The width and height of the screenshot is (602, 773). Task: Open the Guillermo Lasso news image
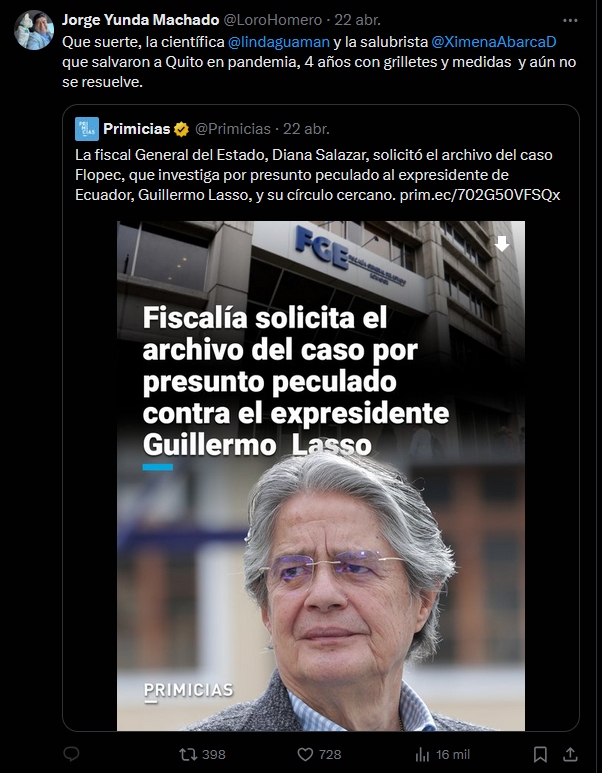click(x=321, y=476)
